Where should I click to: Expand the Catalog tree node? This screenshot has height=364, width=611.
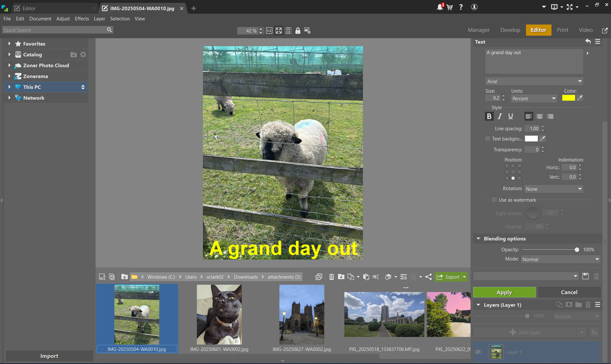(x=9, y=54)
